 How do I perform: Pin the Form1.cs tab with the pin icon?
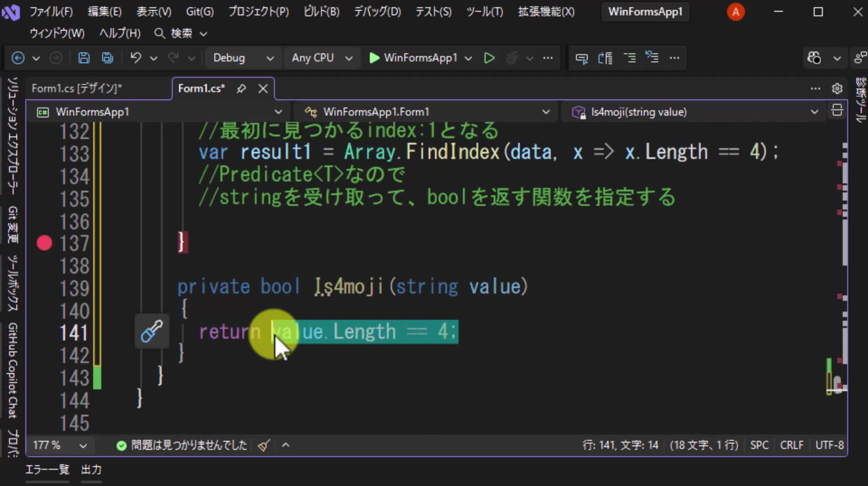click(x=241, y=89)
